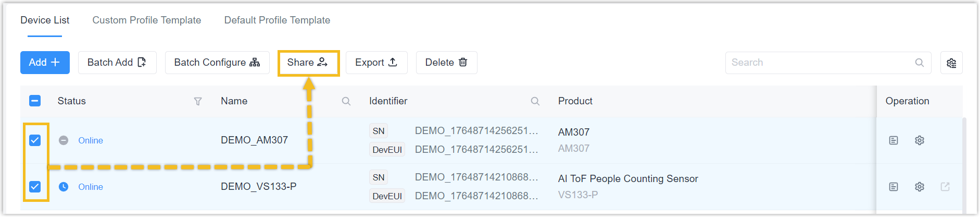Screen dimensions: 980x217
Task: Uncheck the DEMO_VS133-P row checkbox
Action: (35, 187)
